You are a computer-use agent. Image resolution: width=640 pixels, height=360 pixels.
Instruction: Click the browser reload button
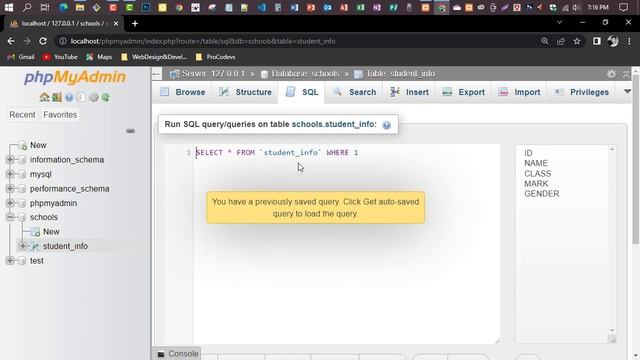point(43,41)
